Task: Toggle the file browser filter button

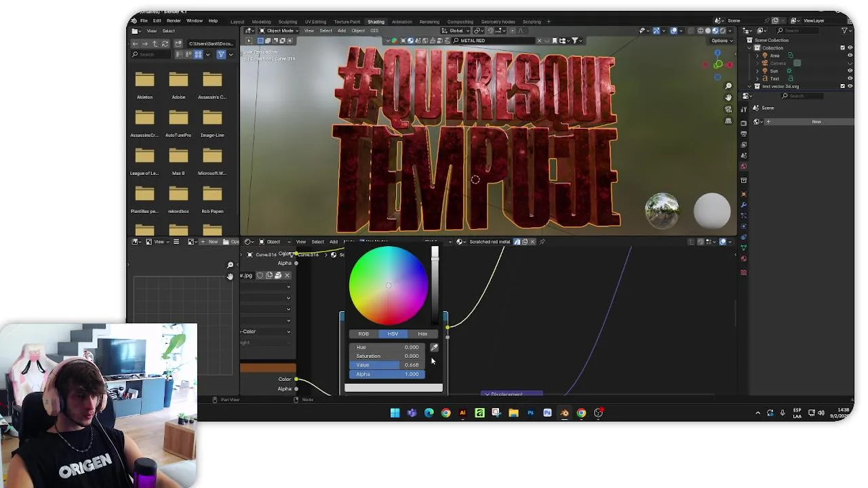Action: point(221,54)
